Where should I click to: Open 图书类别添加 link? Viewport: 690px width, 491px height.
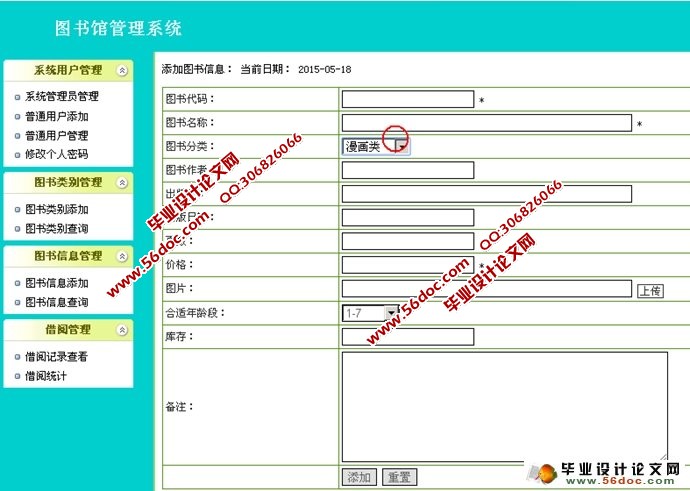point(57,209)
